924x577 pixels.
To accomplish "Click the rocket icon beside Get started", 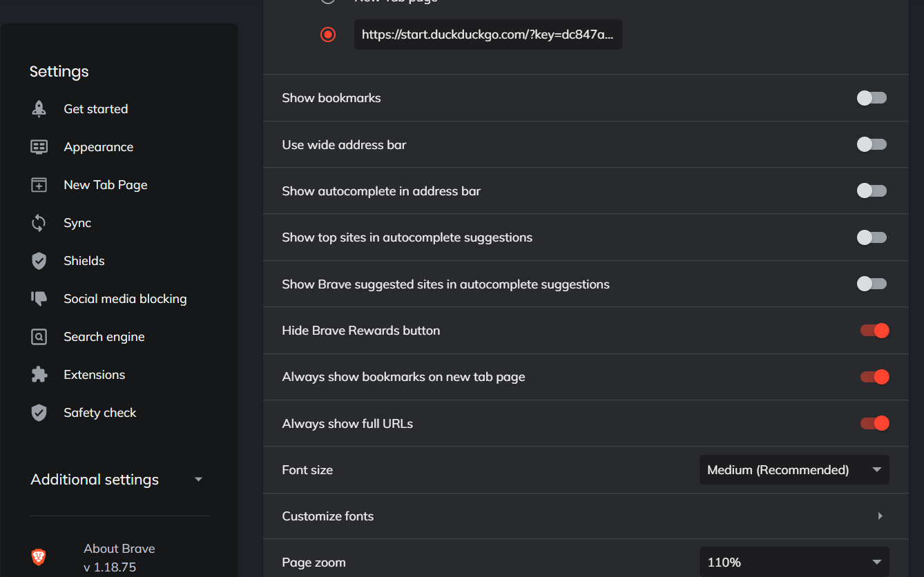I will pos(39,109).
